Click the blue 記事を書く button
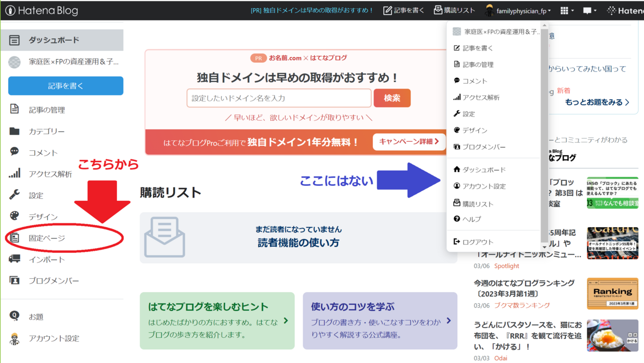This screenshot has height=363, width=644. [65, 86]
